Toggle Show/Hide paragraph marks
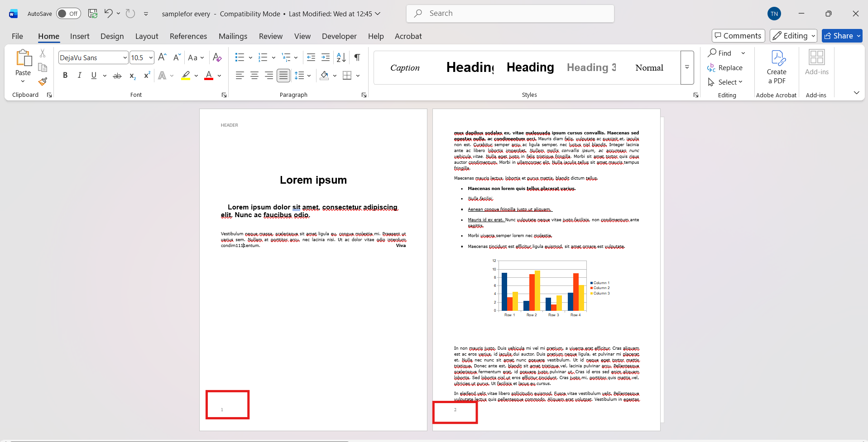This screenshot has height=442, width=868. [x=357, y=57]
